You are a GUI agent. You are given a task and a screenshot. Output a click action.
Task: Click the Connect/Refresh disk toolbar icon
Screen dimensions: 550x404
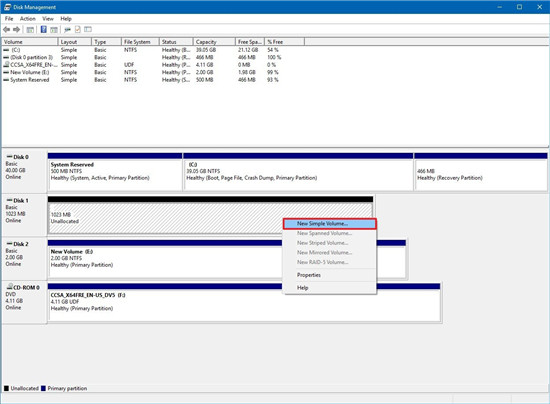click(67, 30)
